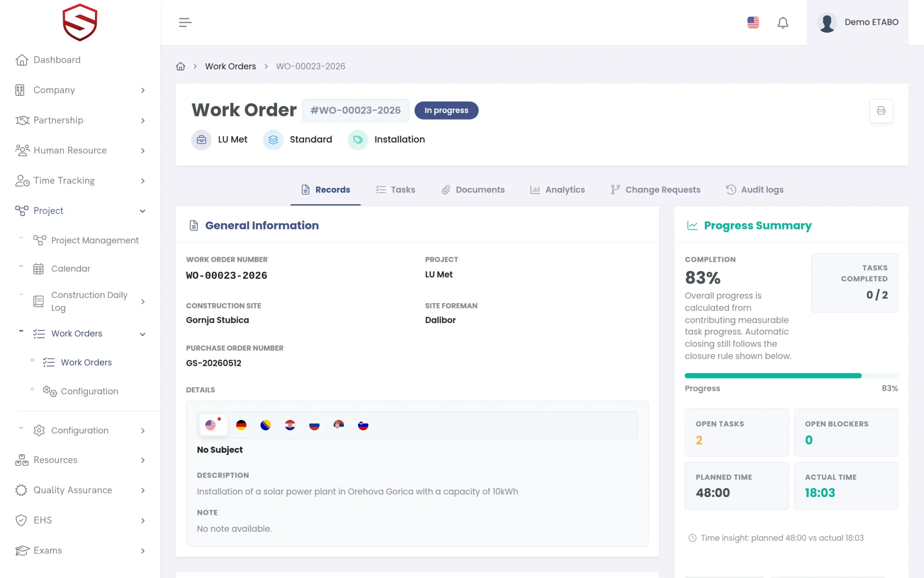Expand the Partnership menu

pyautogui.click(x=80, y=120)
